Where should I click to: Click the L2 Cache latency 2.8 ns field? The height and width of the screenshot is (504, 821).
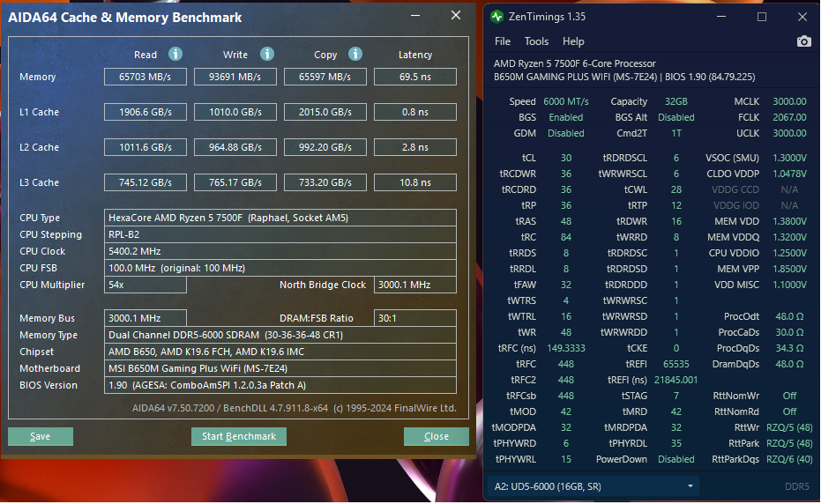coord(415,148)
